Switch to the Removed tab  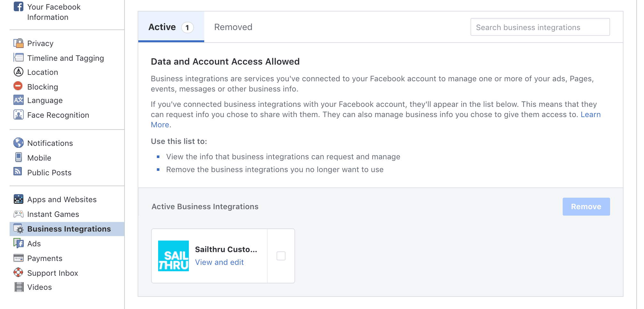click(x=233, y=27)
